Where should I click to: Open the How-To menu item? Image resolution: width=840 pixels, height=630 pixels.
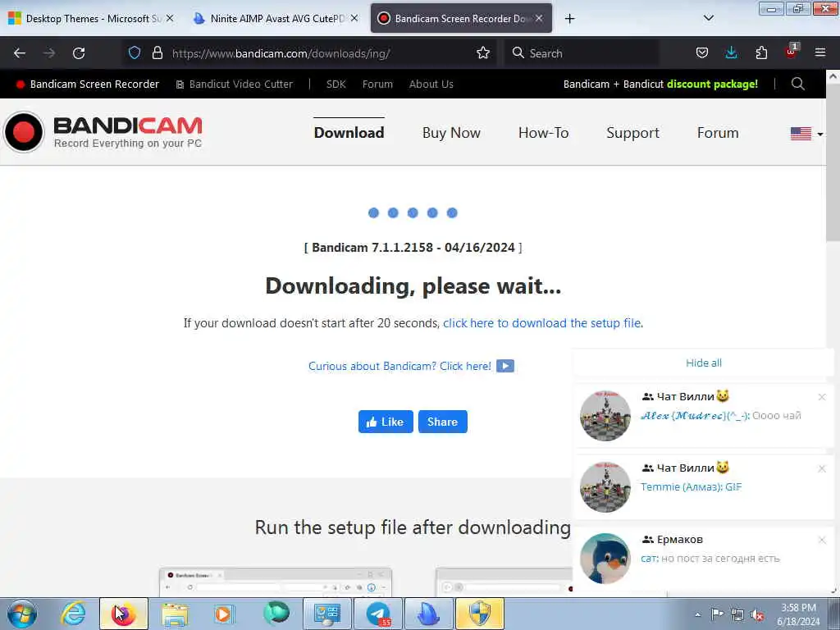543,132
